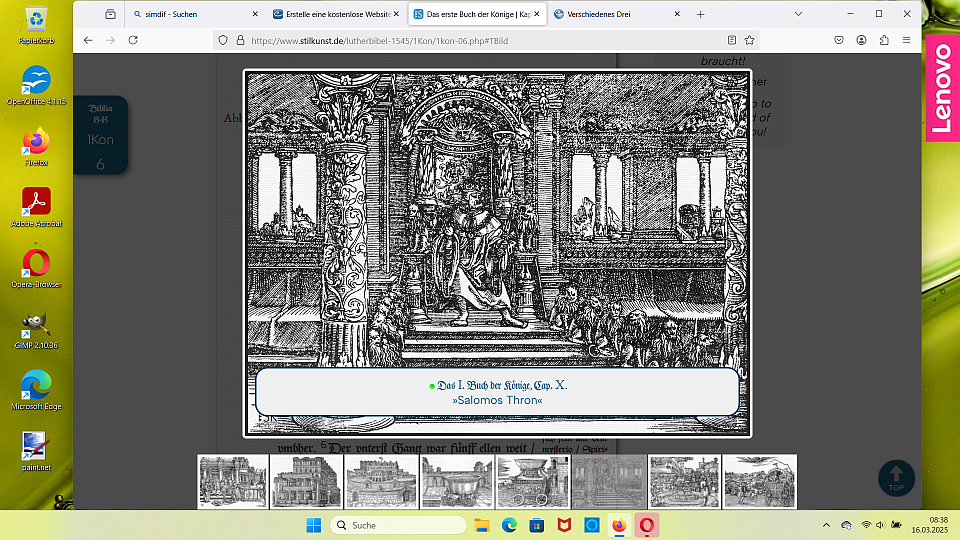This screenshot has height=540, width=960.
Task: Close the 'Verschiedenes Drei' tab
Action: (x=677, y=14)
